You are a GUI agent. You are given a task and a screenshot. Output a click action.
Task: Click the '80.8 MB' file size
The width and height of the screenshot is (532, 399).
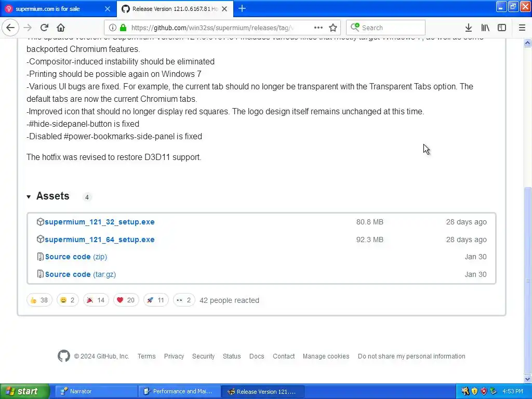[370, 222]
